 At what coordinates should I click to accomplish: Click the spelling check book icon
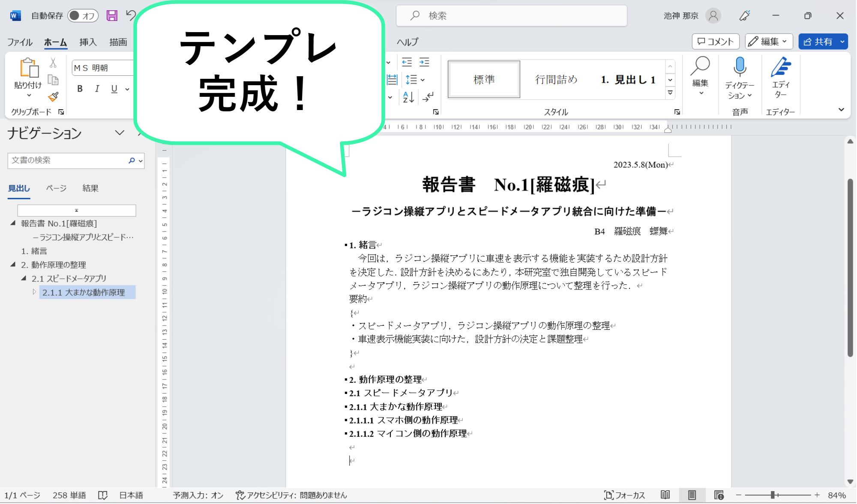103,495
